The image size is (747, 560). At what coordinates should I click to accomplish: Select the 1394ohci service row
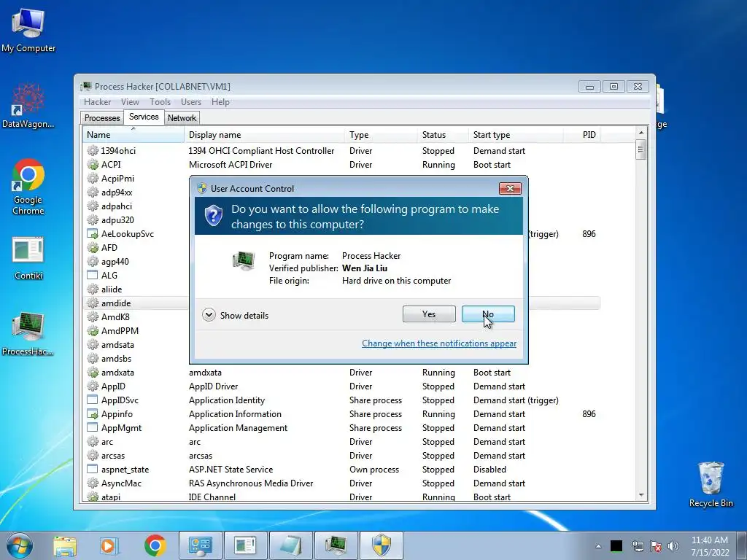(x=341, y=151)
